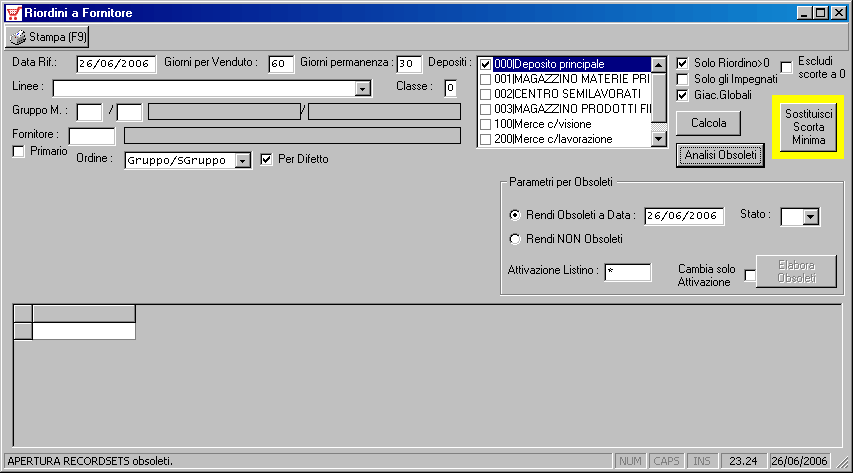
Task: Toggle the Per Difetto checkbox
Action: 266,159
